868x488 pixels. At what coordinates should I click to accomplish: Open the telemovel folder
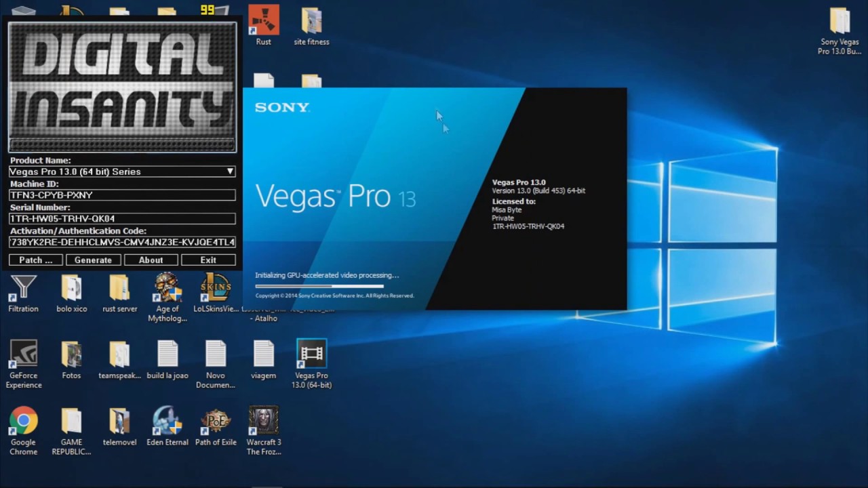[119, 427]
